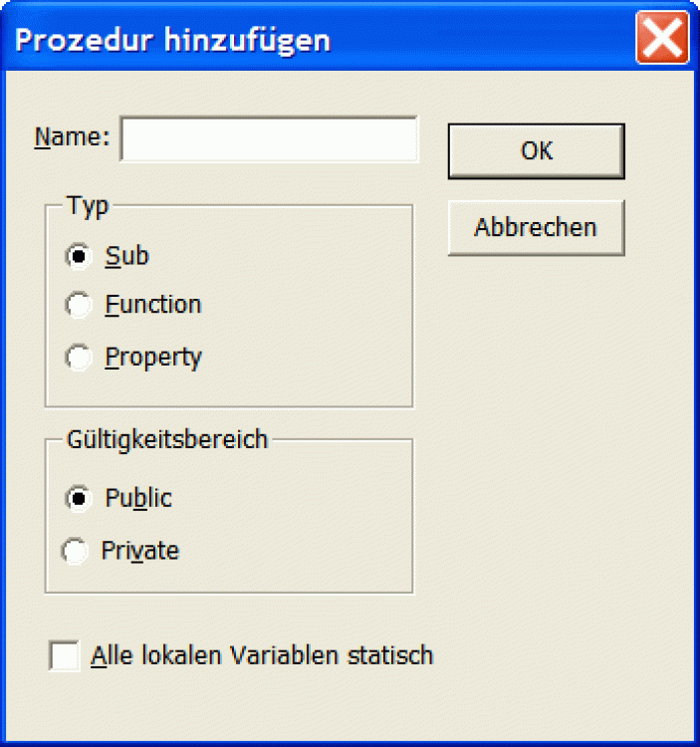Click the Property option label text
The height and width of the screenshot is (747, 700).
(153, 358)
